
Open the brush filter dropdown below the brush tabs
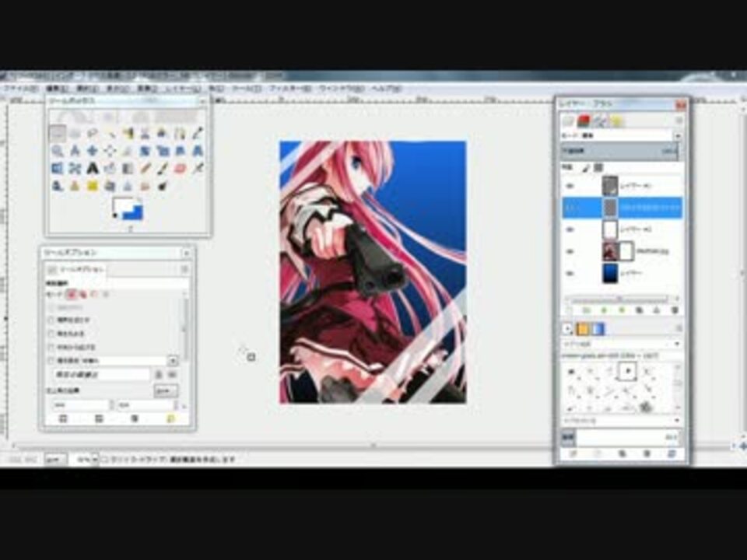tap(622, 344)
